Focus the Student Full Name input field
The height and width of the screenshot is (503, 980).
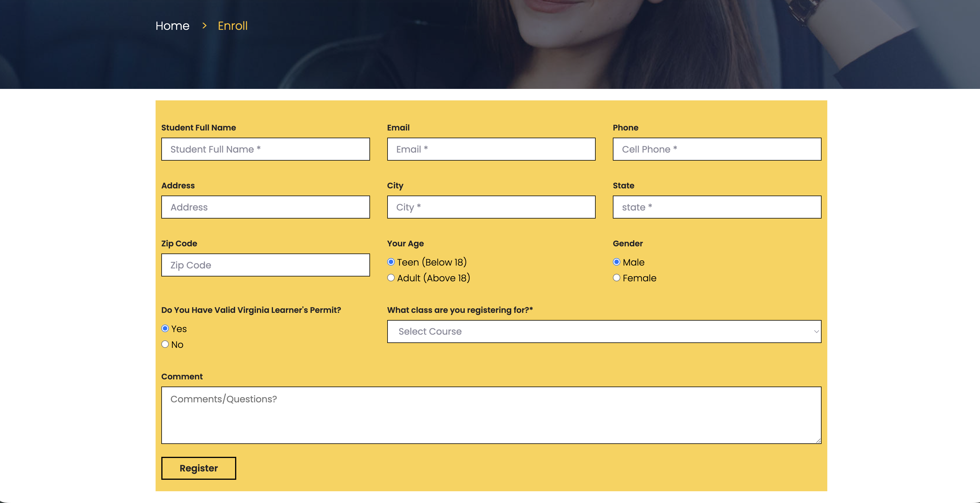[266, 149]
